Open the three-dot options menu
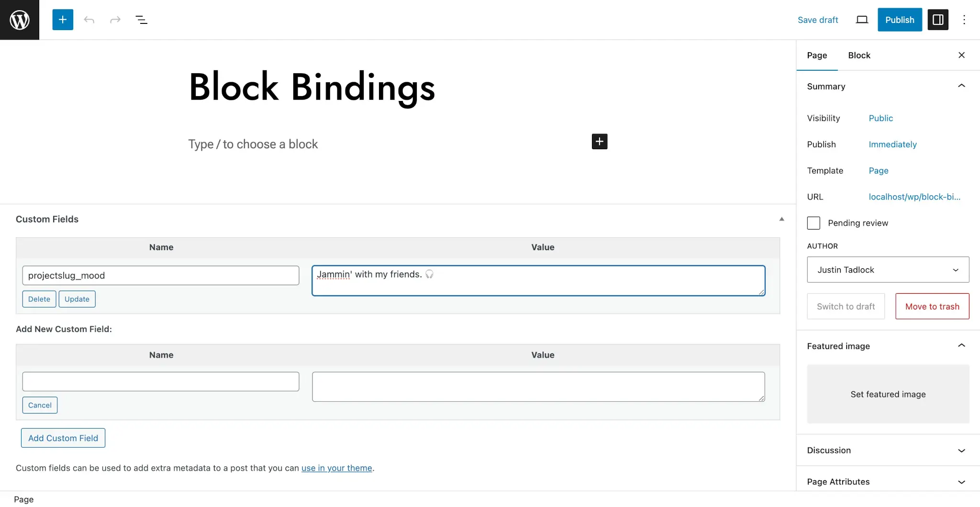 point(964,20)
